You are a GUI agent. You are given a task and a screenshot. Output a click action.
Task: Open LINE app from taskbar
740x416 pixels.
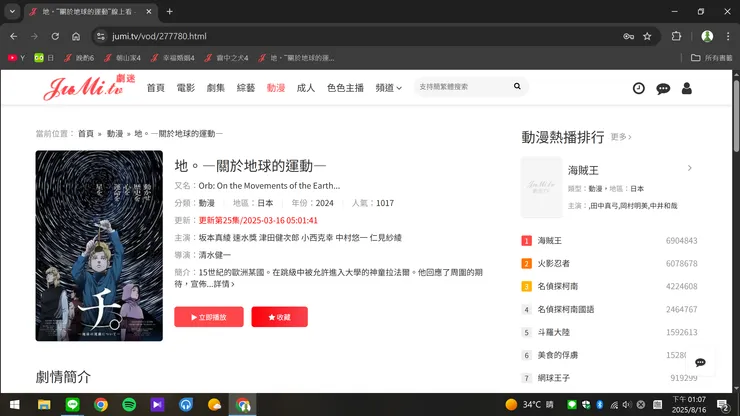tap(72, 405)
